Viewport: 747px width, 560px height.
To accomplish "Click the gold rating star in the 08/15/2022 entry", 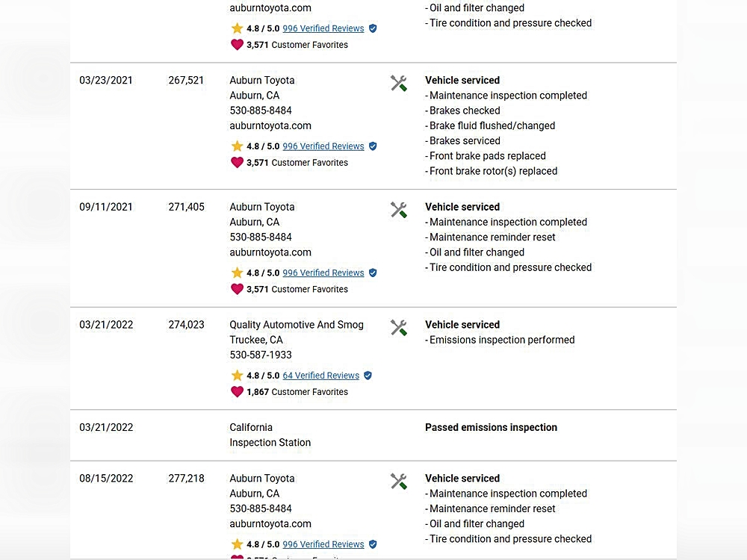I will 237,544.
